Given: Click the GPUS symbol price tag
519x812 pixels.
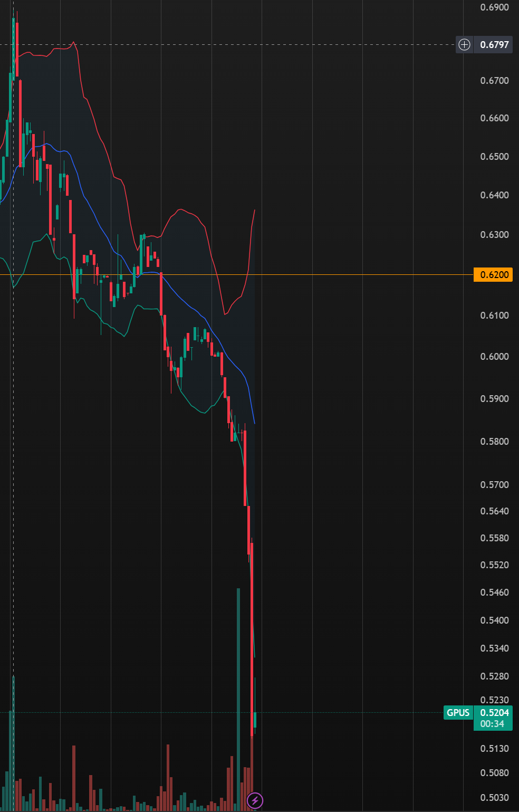Looking at the screenshot, I should 458,712.
